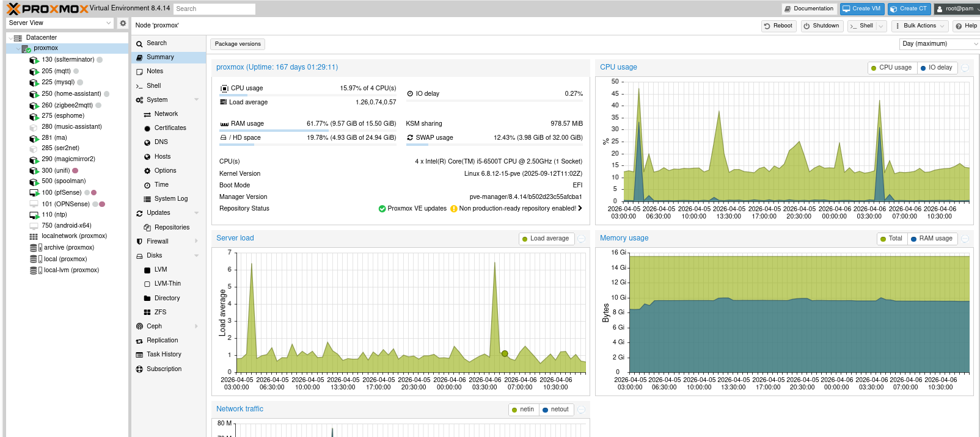Click the Task History list icon
Viewport: 980px width, 437px height.
139,355
